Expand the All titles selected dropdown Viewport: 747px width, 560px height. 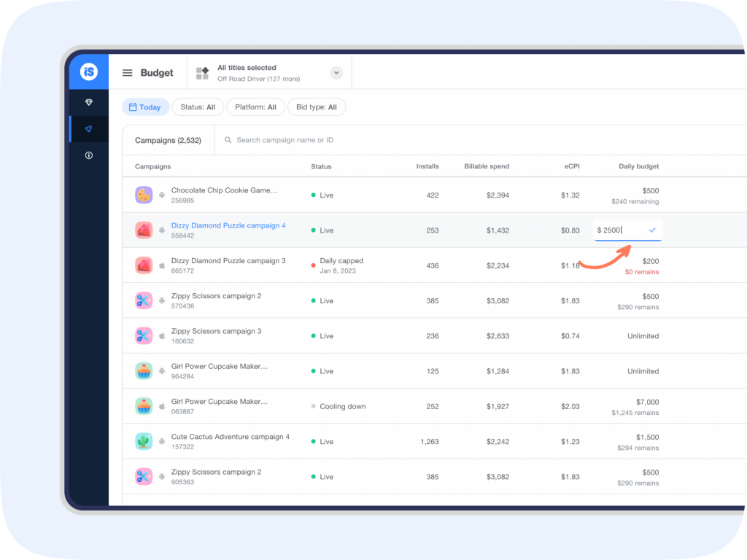point(336,72)
